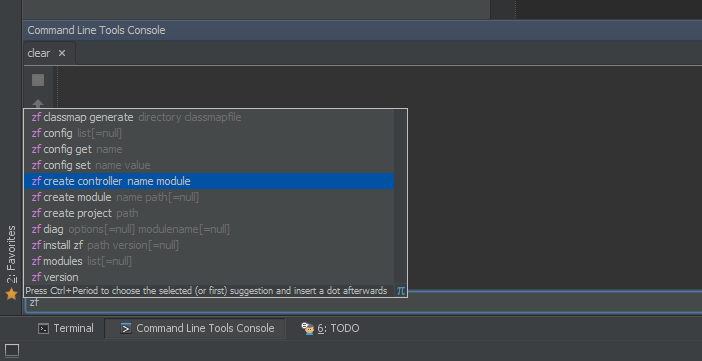702x361 pixels.
Task: Open the 2: Favorites side panel
Action: [11, 263]
